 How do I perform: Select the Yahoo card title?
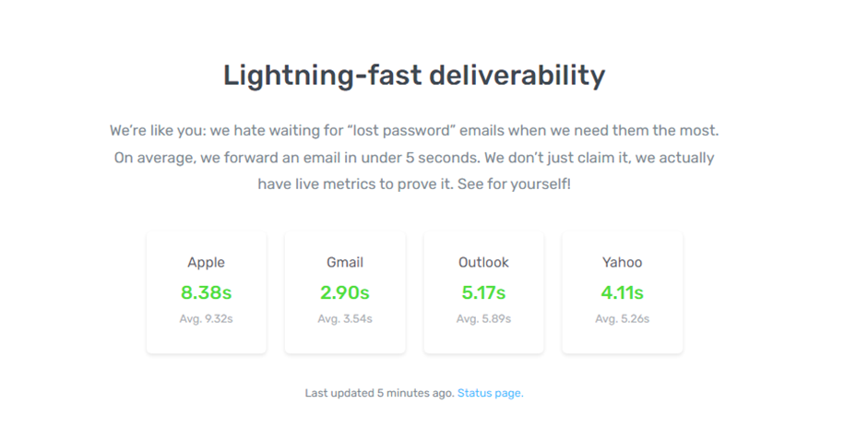click(x=622, y=263)
